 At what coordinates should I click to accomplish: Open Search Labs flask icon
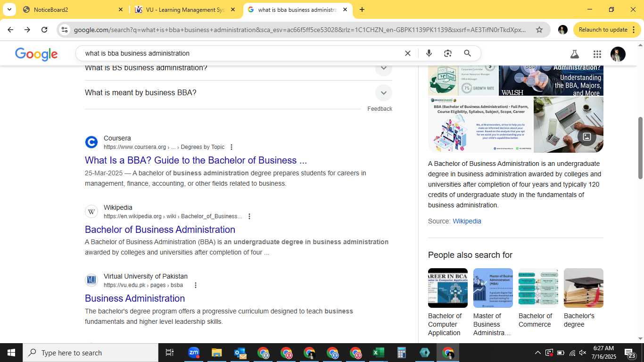tap(575, 54)
